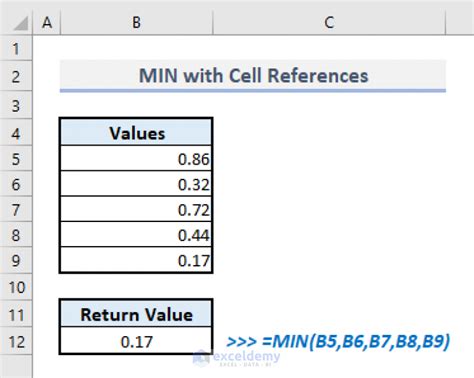Select row 4 header

tap(16, 134)
